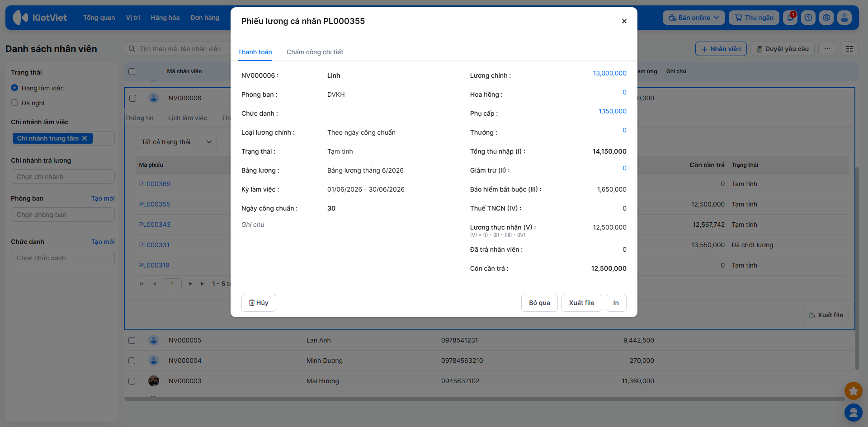The width and height of the screenshot is (868, 427).
Task: Check the NV000006 row checkbox
Action: tap(132, 98)
